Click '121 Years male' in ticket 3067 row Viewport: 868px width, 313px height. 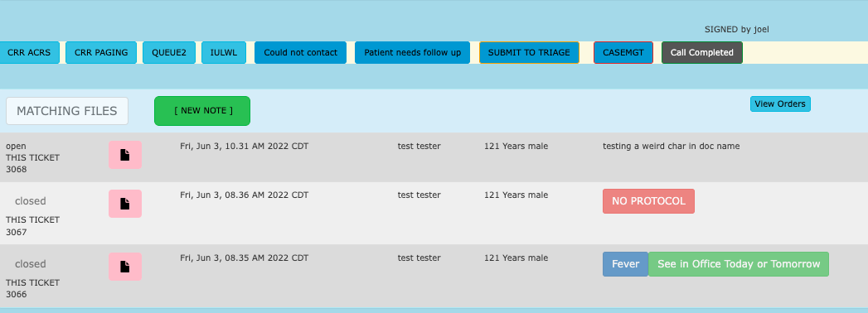516,195
